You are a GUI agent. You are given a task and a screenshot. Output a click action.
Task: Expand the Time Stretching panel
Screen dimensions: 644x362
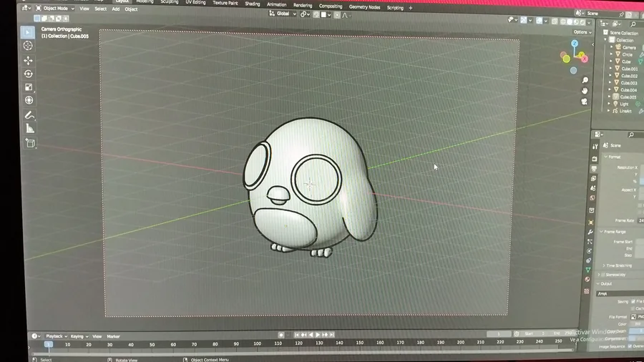pos(616,265)
